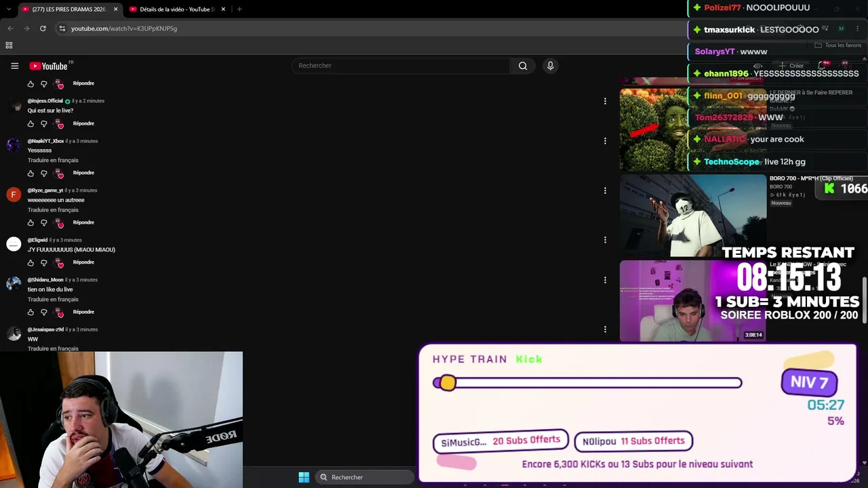Open the green-faced bush video thumbnail

pos(693,129)
